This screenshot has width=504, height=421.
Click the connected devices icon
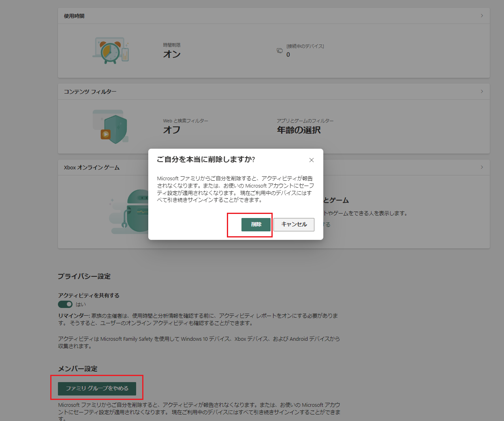coord(280,51)
